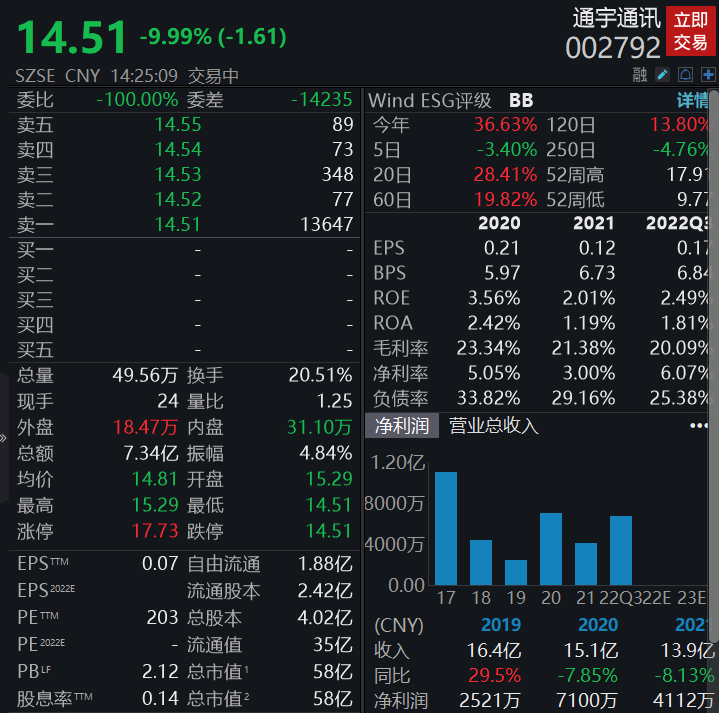
Task: Click the 交易中 trading status
Action: 213,76
